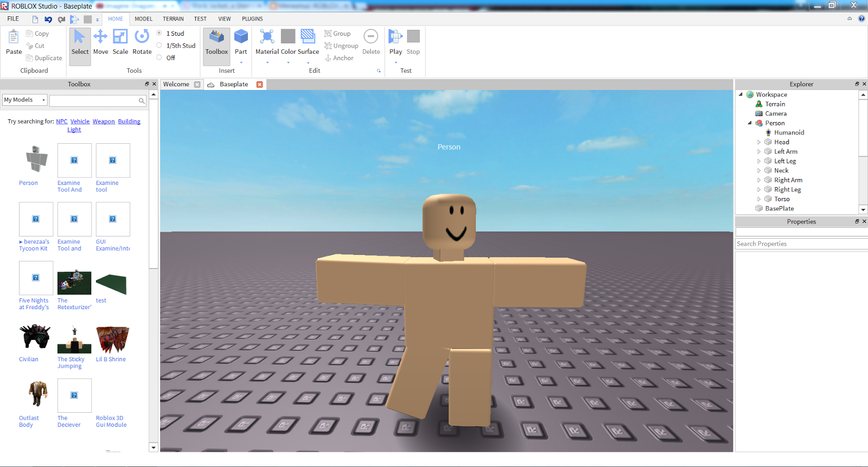
Task: Open the Material picker
Action: pyautogui.click(x=267, y=42)
